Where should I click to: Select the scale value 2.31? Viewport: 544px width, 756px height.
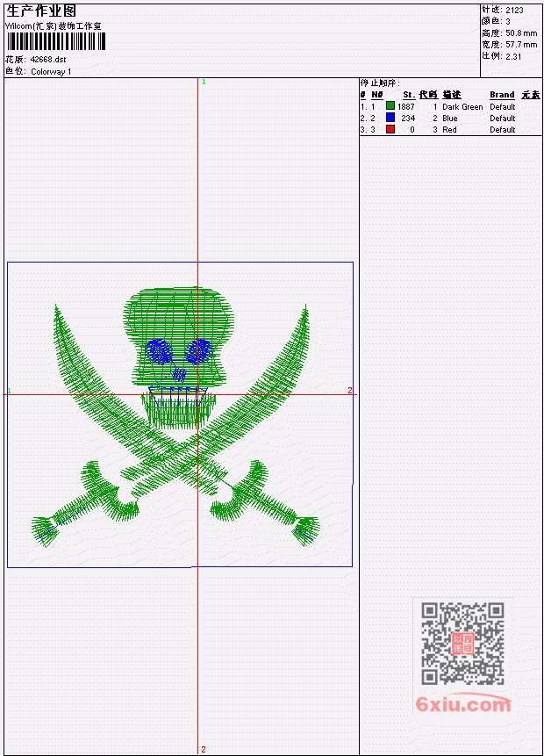pos(513,56)
